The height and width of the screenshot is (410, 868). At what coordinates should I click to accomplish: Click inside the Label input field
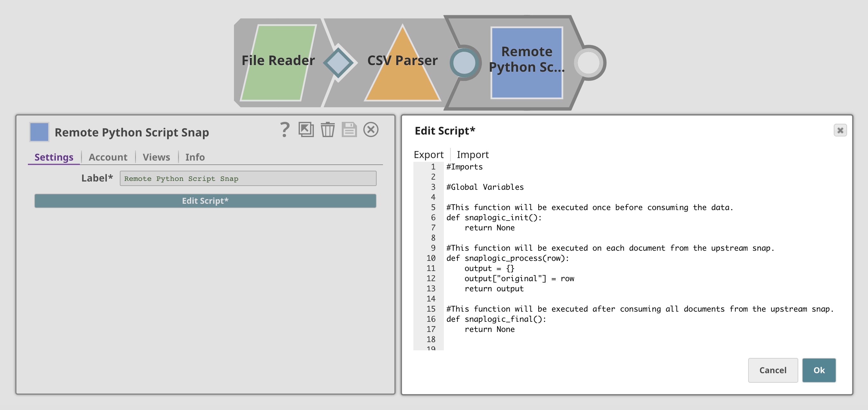tap(248, 178)
